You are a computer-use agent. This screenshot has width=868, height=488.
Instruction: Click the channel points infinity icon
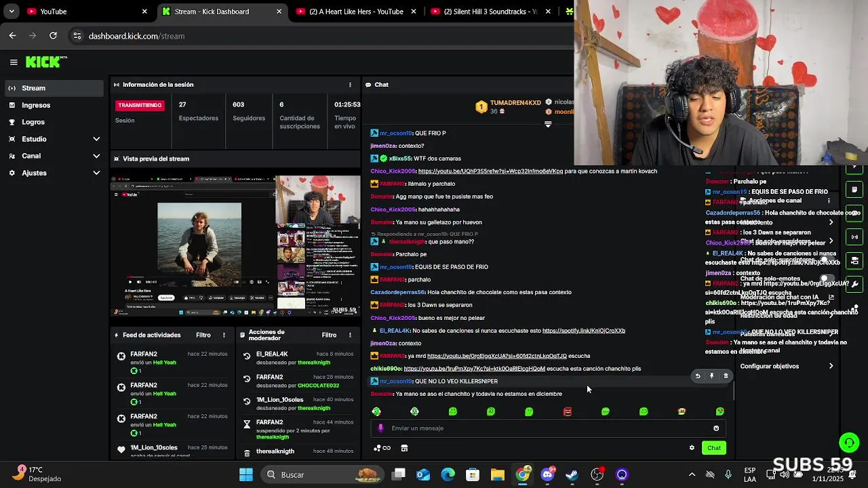[383, 448]
